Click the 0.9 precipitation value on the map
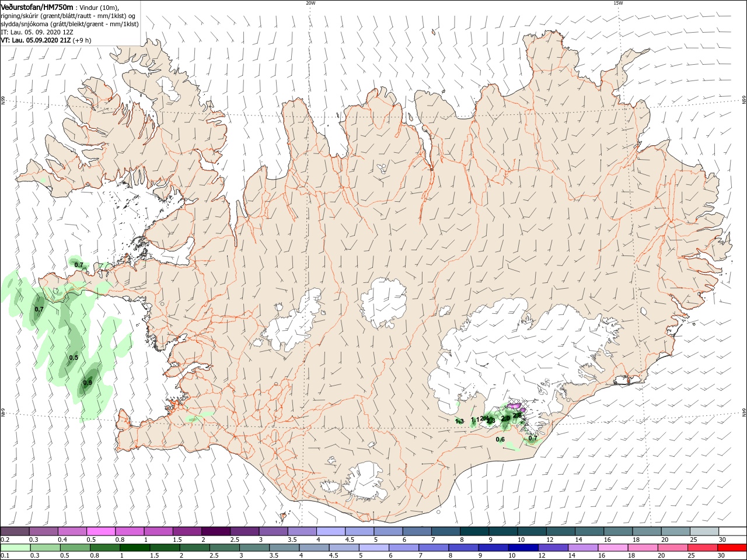747x560 pixels. tap(88, 383)
